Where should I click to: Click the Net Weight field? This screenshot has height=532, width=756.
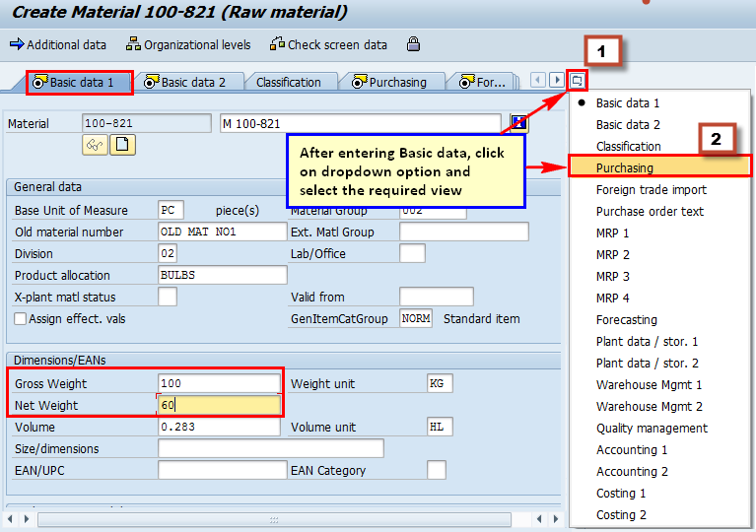[x=219, y=405]
